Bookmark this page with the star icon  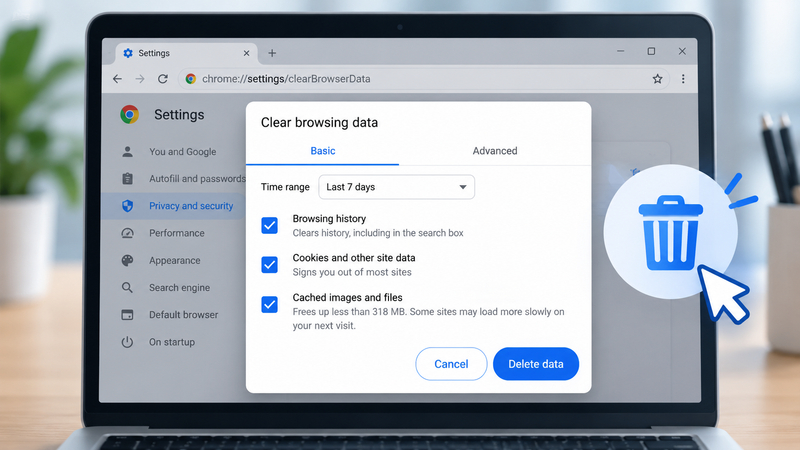pyautogui.click(x=657, y=79)
